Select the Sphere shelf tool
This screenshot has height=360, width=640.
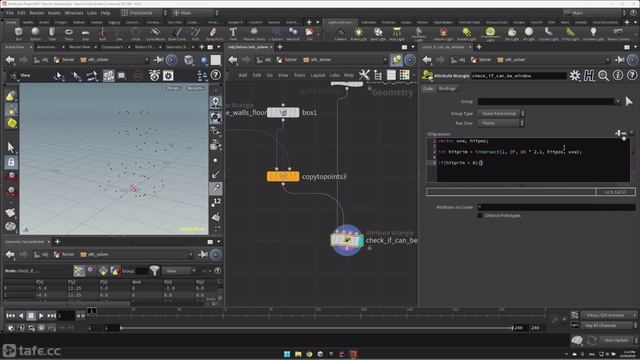[36, 34]
